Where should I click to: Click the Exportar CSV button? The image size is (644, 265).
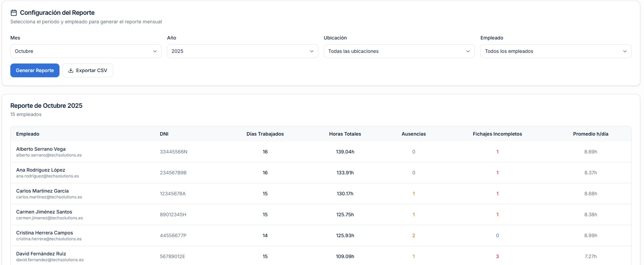tap(88, 70)
